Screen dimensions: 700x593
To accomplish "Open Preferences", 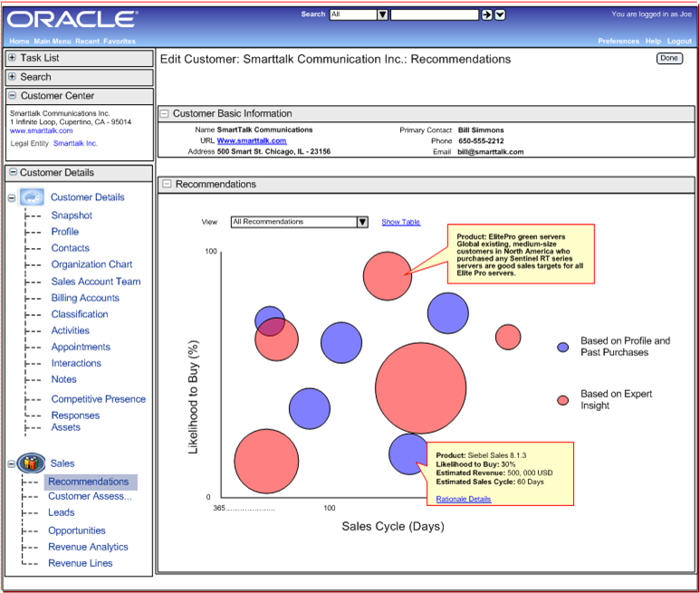I will click(618, 41).
